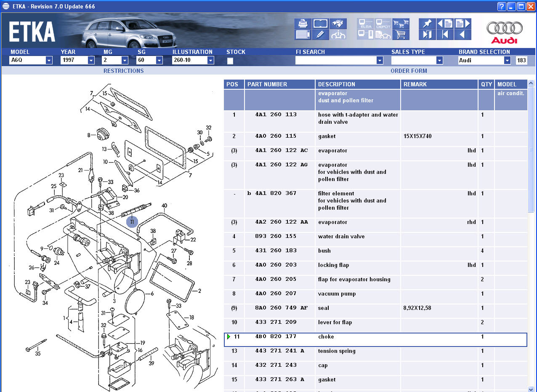The height and width of the screenshot is (392, 537).
Task: Click the help question mark button
Action: [x=502, y=6]
